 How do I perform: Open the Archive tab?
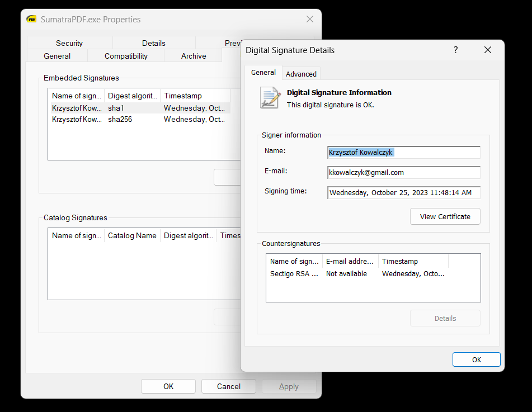[x=194, y=56]
